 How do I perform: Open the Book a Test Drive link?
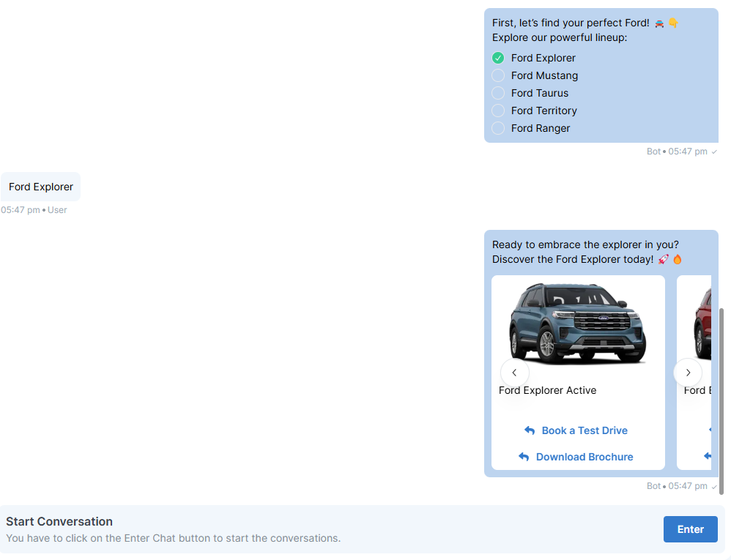pyautogui.click(x=585, y=430)
